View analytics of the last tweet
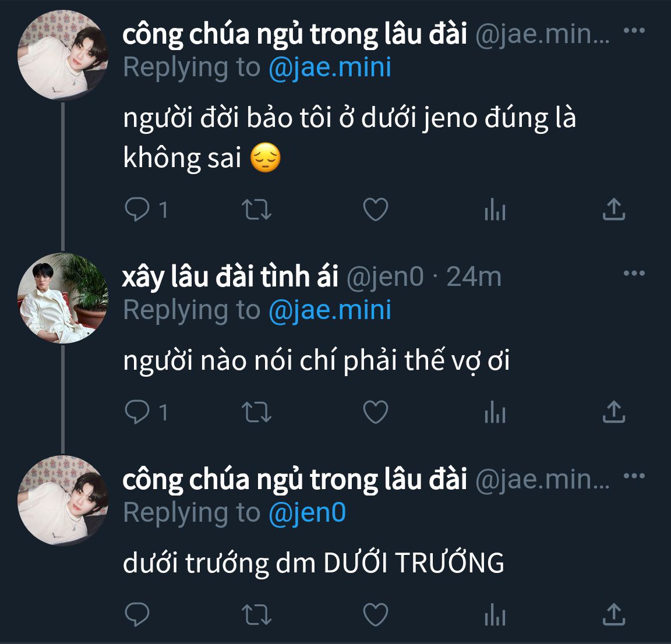Screen dimensions: 671x644 click(495, 614)
